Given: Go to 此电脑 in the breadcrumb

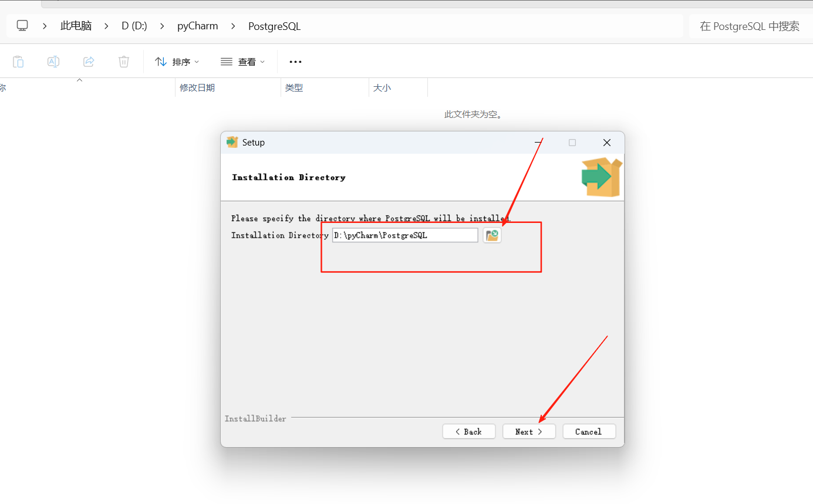Looking at the screenshot, I should [x=76, y=26].
